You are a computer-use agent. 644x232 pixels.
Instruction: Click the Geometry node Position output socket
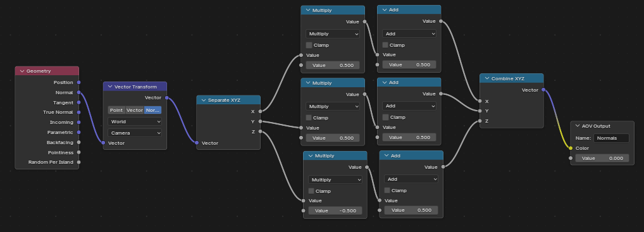tap(78, 83)
